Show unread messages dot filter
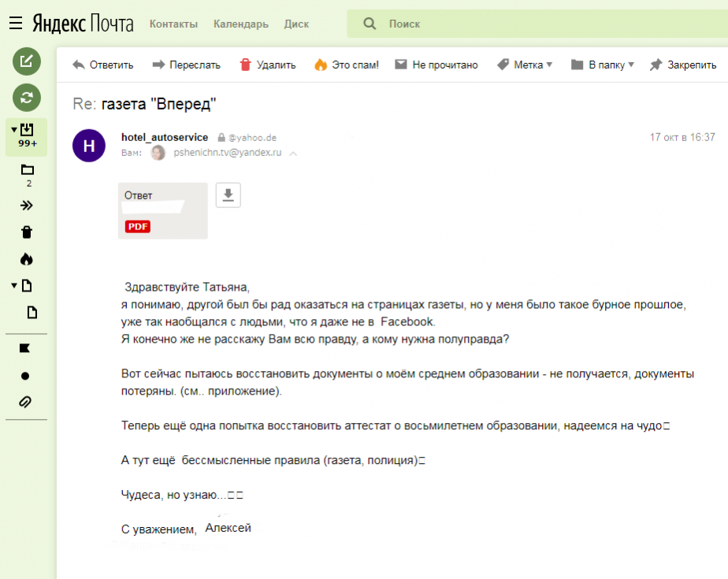This screenshot has height=579, width=728. coord(25,376)
